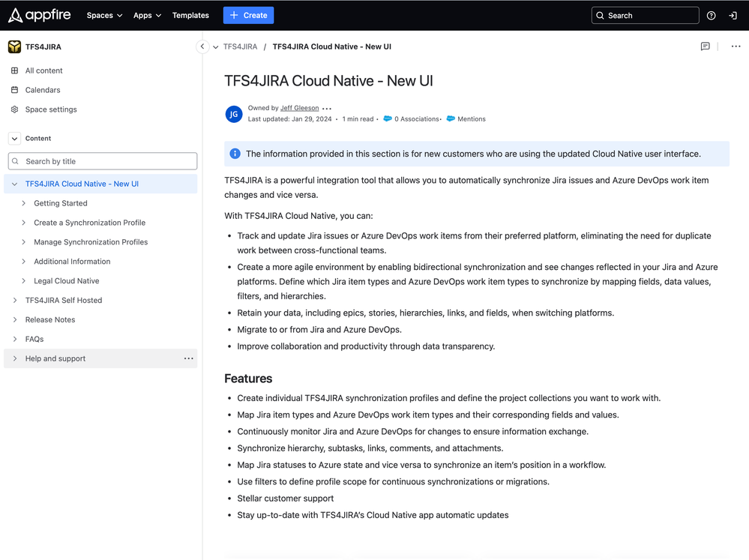Open Help and support page
The height and width of the screenshot is (560, 749).
coord(55,358)
